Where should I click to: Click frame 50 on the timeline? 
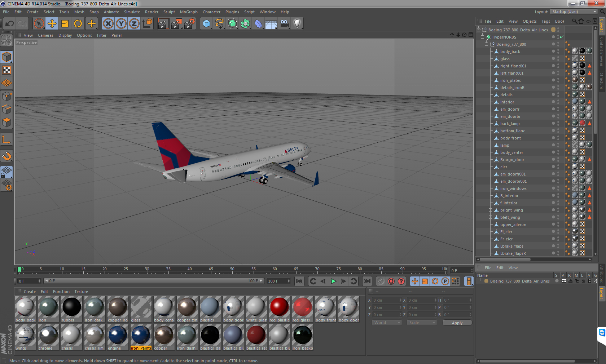pos(232,269)
